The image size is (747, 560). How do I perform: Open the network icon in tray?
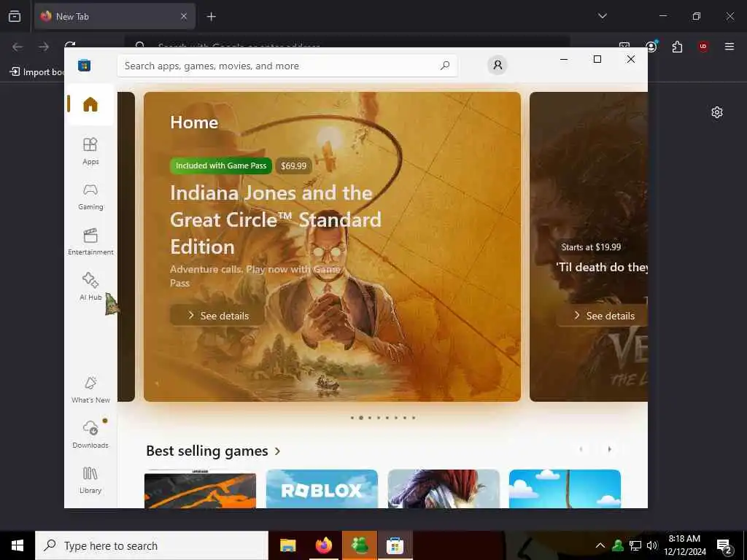pos(635,545)
